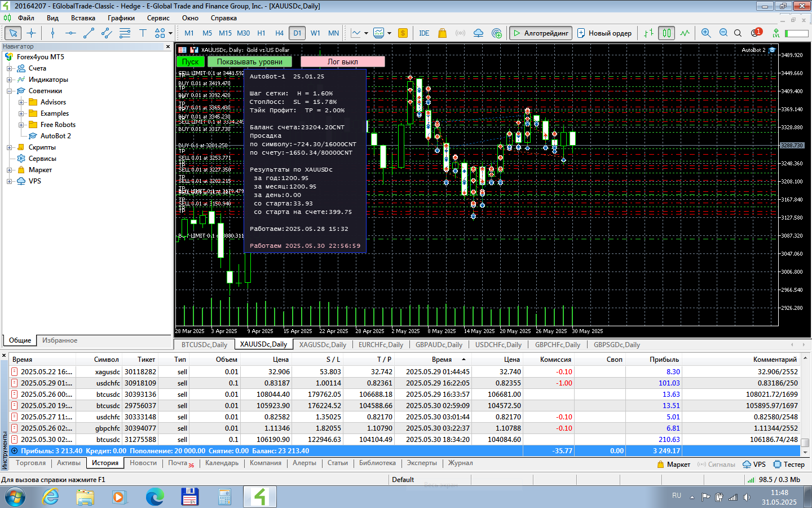Image resolution: width=812 pixels, height=508 pixels.
Task: Open the VPS cloud icon in toolbar
Action: (x=478, y=33)
